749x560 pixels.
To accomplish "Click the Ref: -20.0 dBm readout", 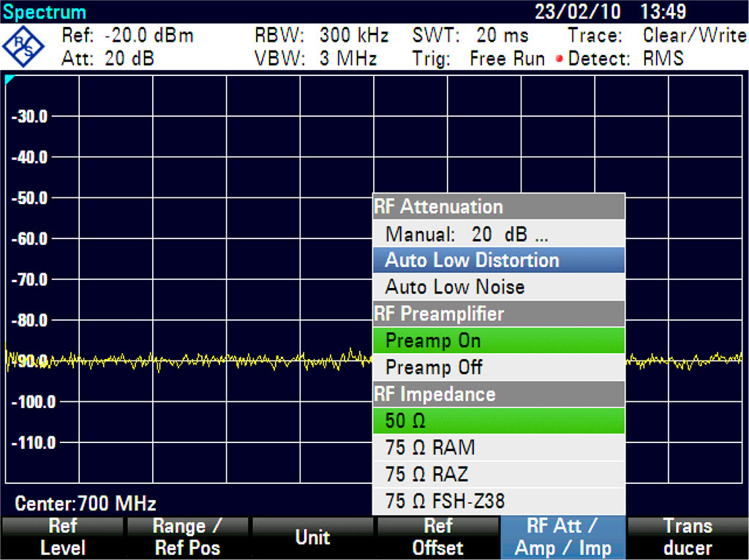I will [127, 36].
